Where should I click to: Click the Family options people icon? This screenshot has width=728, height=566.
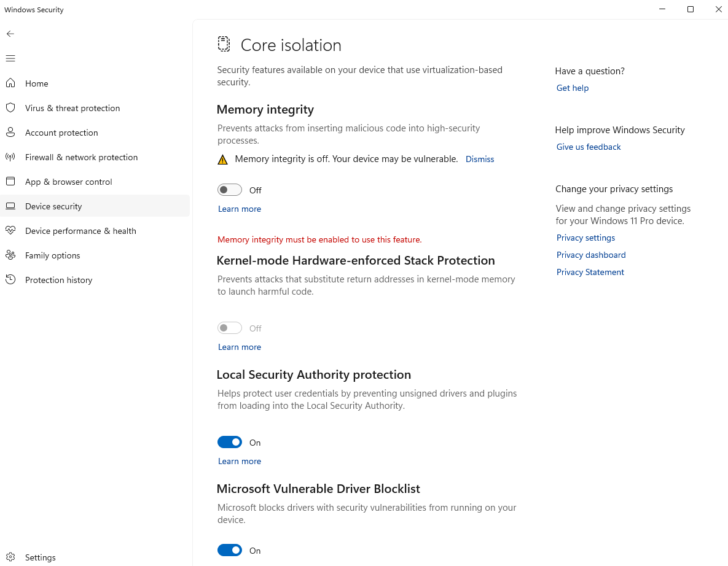(10, 255)
